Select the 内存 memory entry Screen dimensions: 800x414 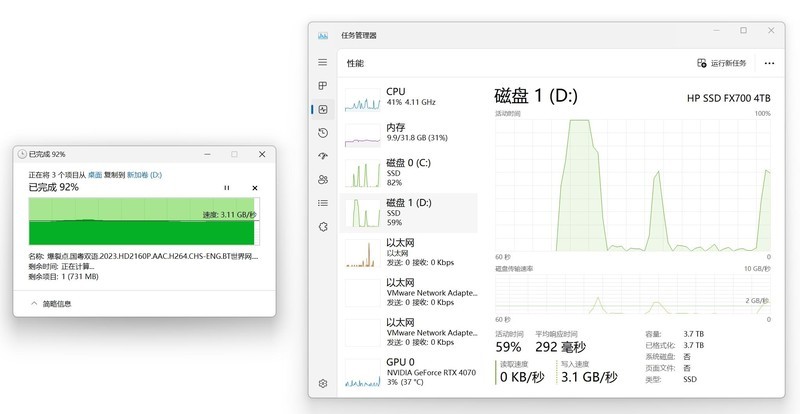(x=409, y=134)
